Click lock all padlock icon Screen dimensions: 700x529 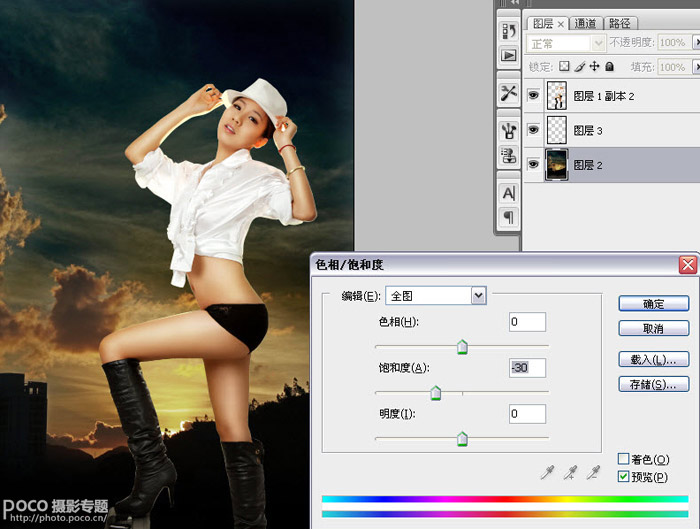[x=609, y=67]
